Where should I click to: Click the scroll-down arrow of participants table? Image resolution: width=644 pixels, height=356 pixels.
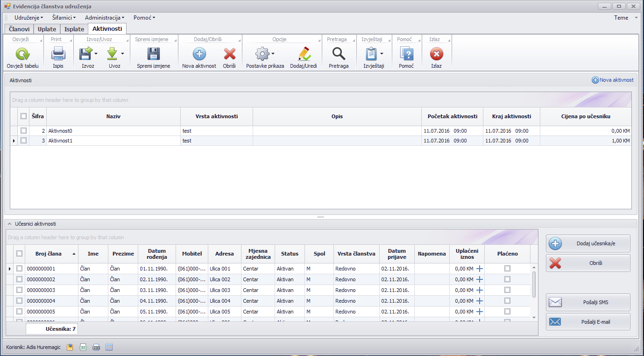[534, 317]
